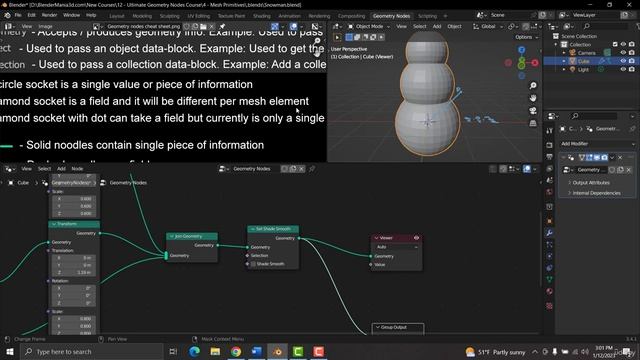640x360 pixels.
Task: Expand the Light outliner item
Action: (564, 69)
